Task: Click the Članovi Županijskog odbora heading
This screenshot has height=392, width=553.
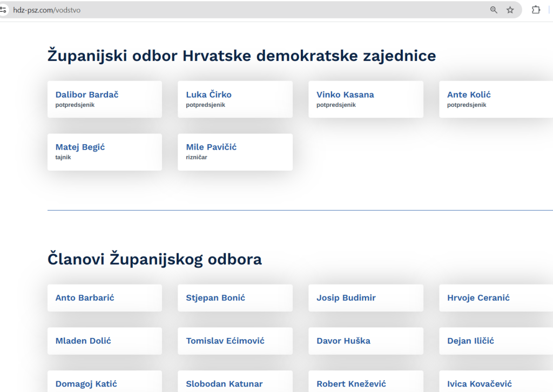Action: pos(154,259)
